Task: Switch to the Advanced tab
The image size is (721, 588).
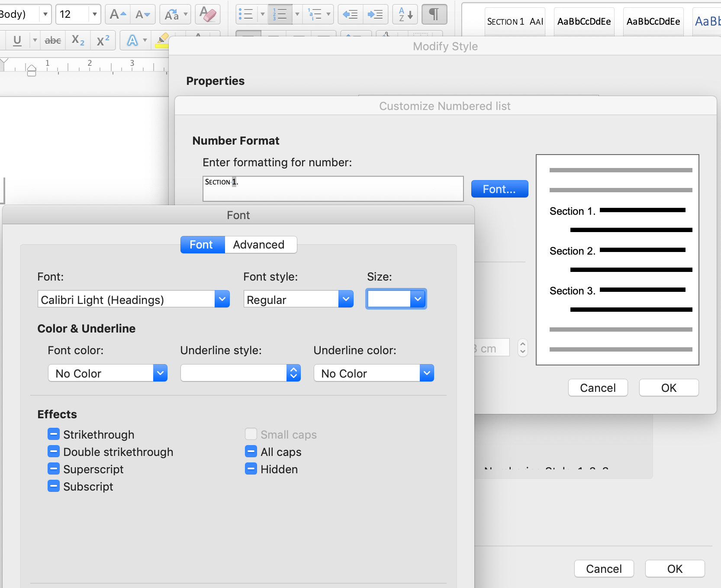Action: [259, 245]
